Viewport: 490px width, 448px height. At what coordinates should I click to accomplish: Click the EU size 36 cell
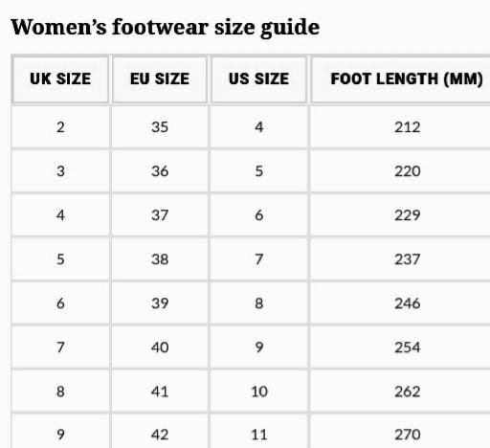pos(160,171)
